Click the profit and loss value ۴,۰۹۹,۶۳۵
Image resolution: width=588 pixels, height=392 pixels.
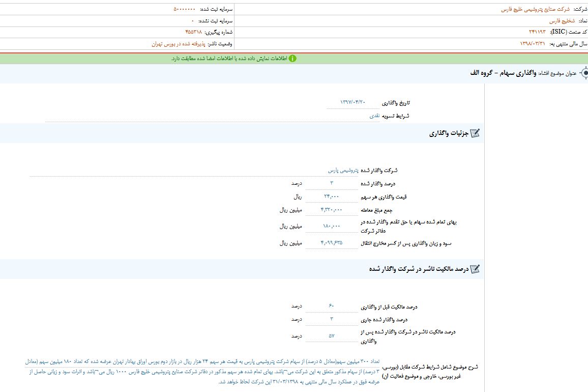pos(332,243)
